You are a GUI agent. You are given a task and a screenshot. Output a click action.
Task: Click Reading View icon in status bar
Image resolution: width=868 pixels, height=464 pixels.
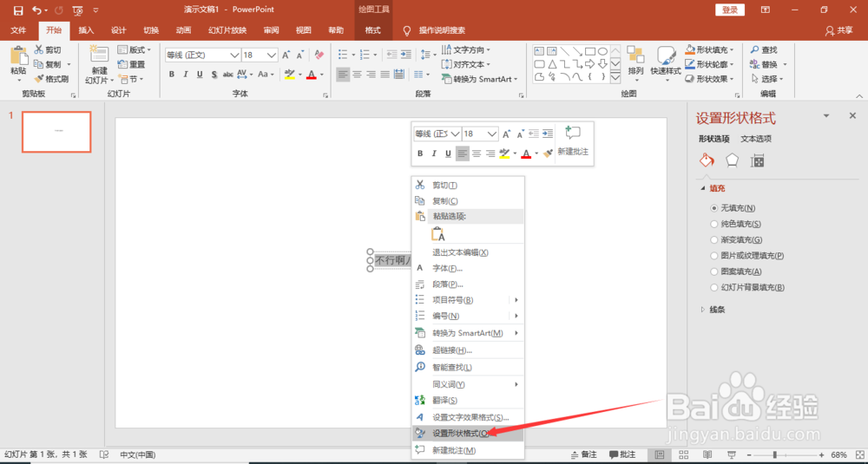tap(707, 454)
